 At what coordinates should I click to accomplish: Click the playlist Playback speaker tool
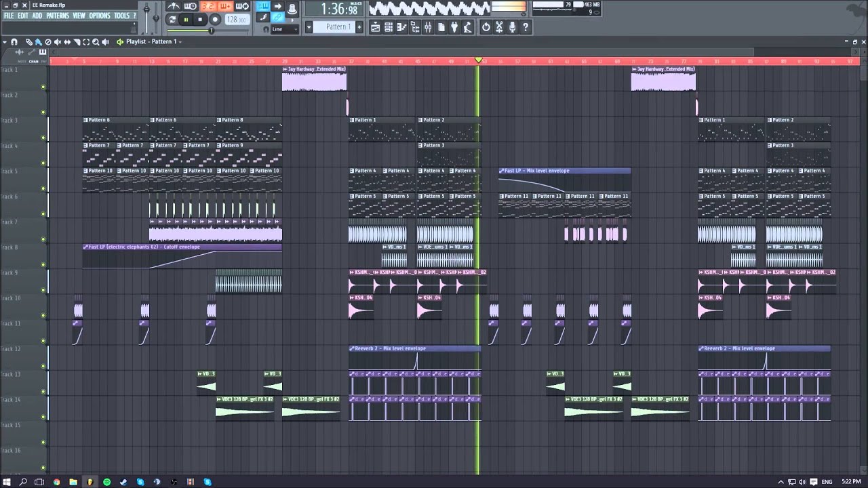(105, 42)
